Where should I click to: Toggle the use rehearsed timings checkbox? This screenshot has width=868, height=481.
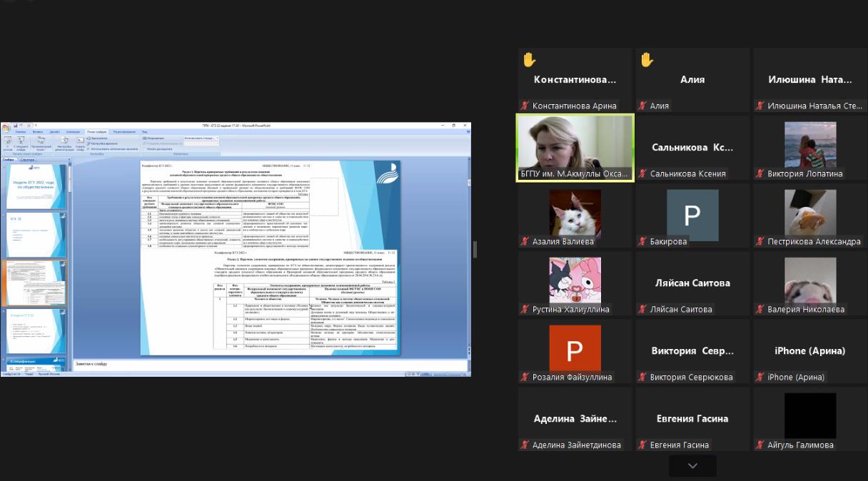89,148
